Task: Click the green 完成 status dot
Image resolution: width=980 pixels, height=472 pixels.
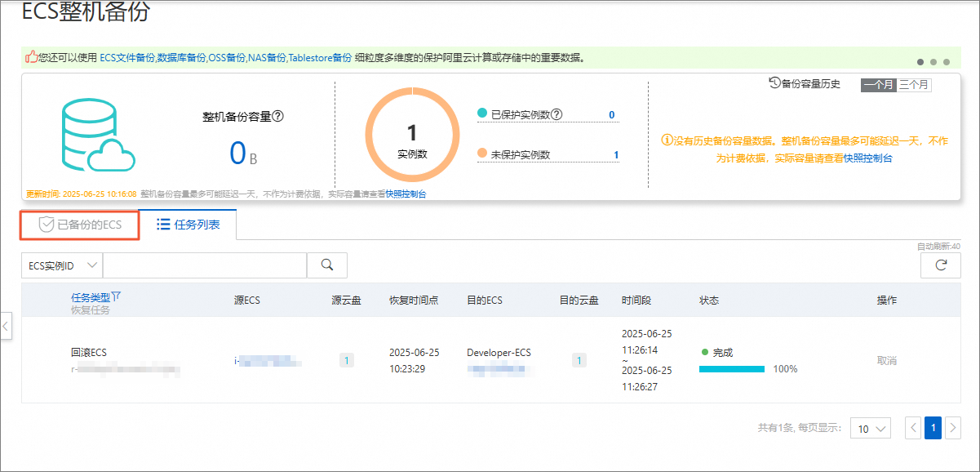Action: tap(704, 353)
